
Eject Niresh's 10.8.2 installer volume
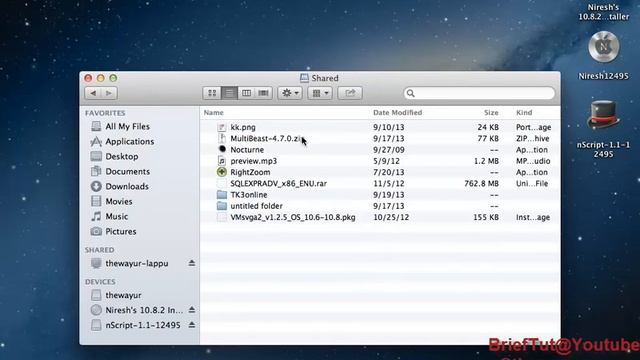192,310
